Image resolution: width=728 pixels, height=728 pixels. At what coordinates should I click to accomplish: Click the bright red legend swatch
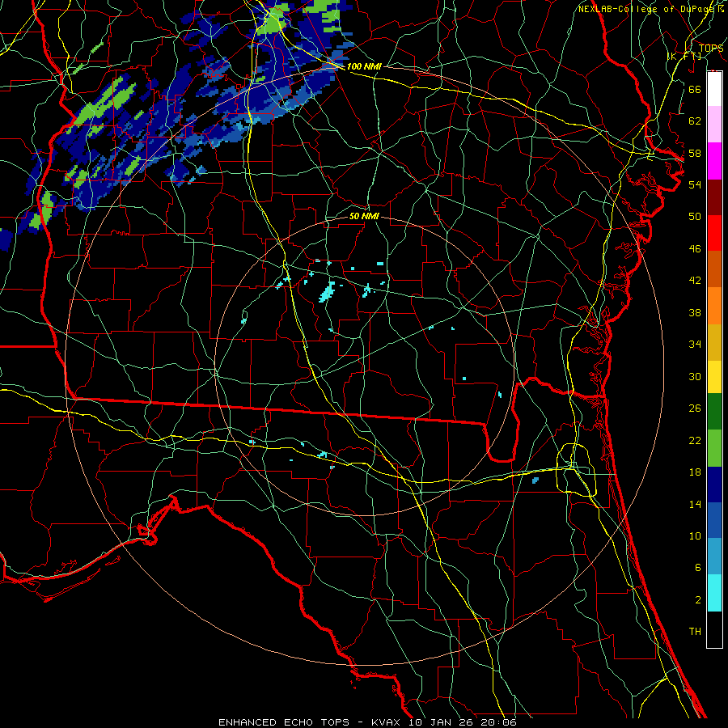pyautogui.click(x=714, y=233)
